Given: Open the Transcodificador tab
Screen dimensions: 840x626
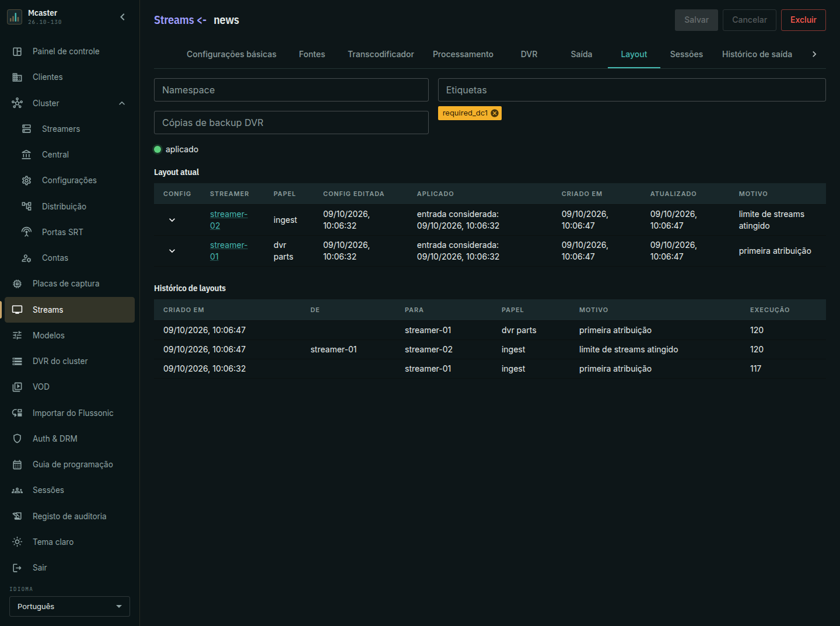Looking at the screenshot, I should tap(381, 54).
